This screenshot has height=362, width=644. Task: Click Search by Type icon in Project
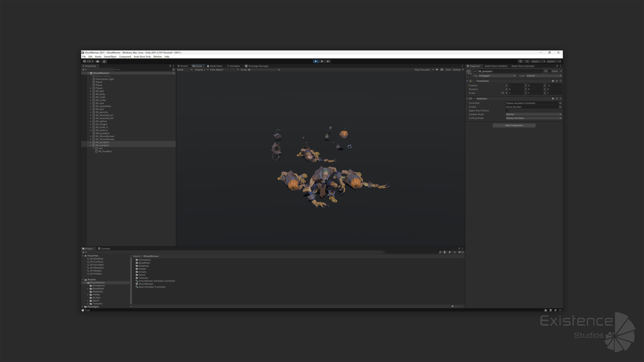pos(445,252)
